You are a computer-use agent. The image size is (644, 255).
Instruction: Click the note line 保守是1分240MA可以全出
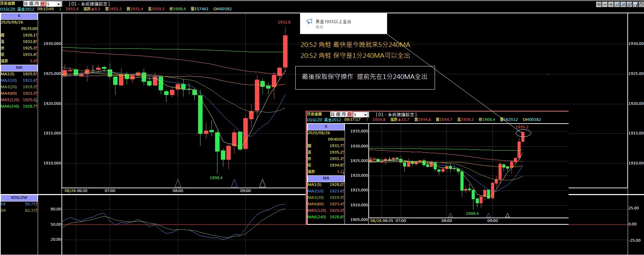coord(355,55)
